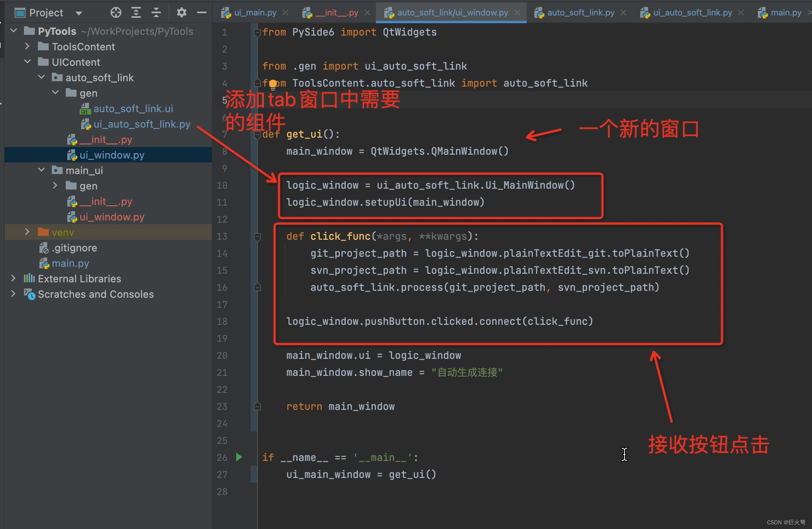This screenshot has height=529, width=812.
Task: Click the Scratches and Consoles icon
Action: click(30, 294)
